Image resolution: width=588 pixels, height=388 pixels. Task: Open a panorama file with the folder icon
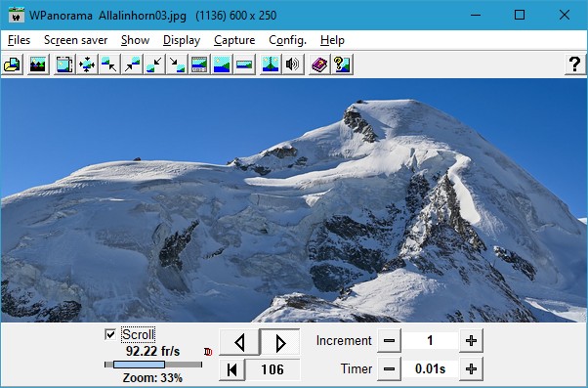[x=13, y=65]
